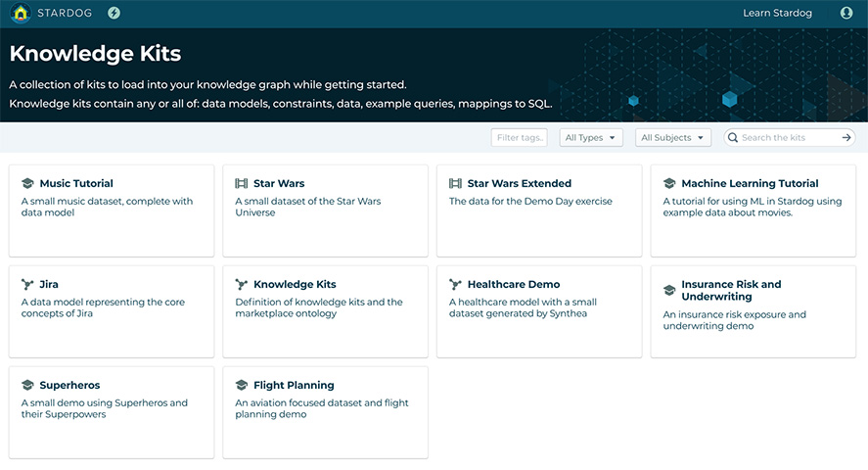868x470 pixels.
Task: Click the Machine Learning Tutorial cap icon
Action: point(669,183)
